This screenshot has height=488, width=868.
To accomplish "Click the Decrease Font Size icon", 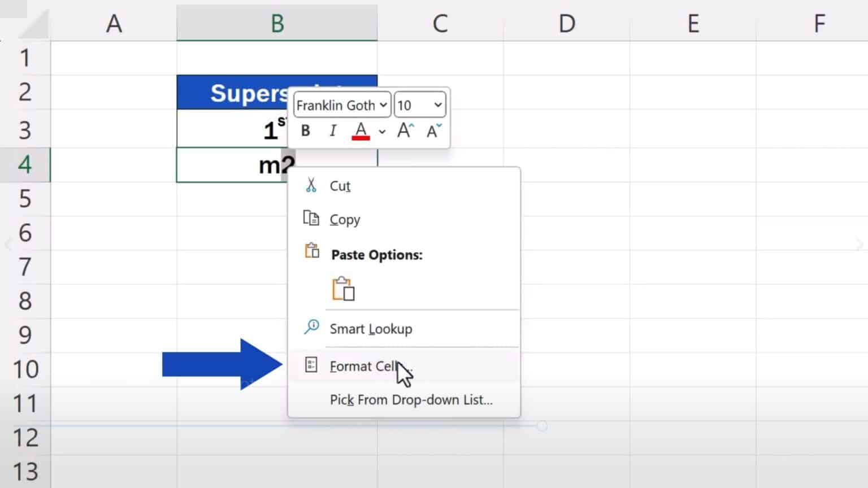I will [432, 131].
